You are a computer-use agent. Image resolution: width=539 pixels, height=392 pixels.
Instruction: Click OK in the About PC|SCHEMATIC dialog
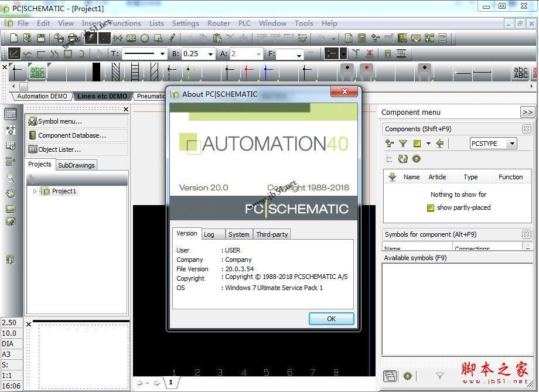[x=332, y=319]
